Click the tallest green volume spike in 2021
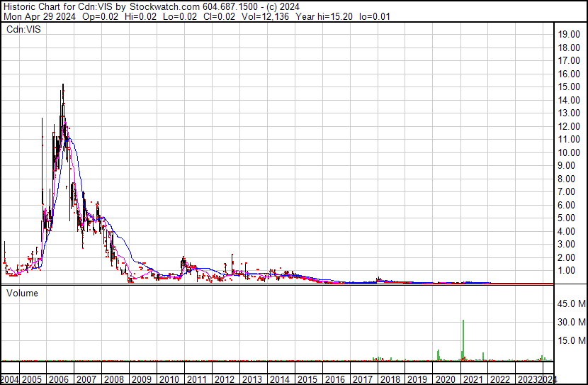588x385 pixels. point(463,340)
